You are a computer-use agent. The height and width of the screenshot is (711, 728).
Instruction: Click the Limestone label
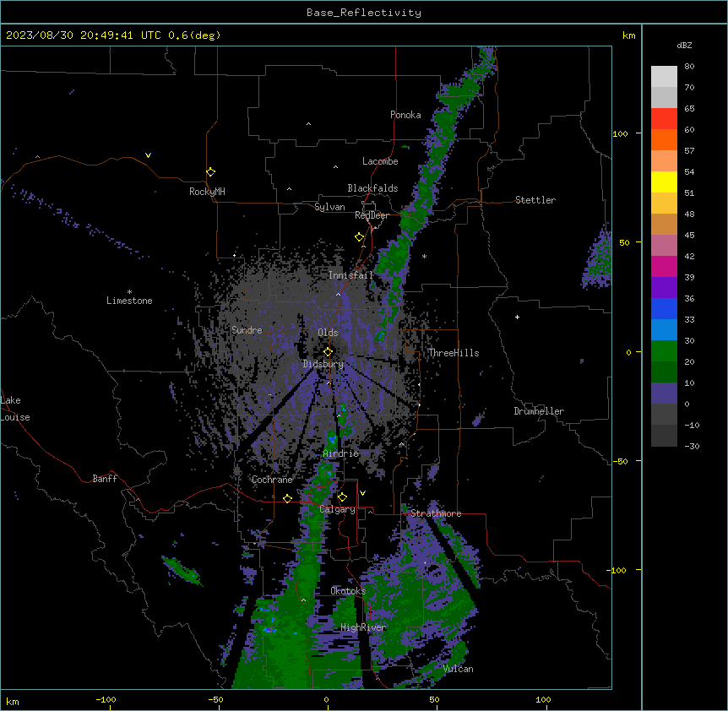(x=129, y=301)
